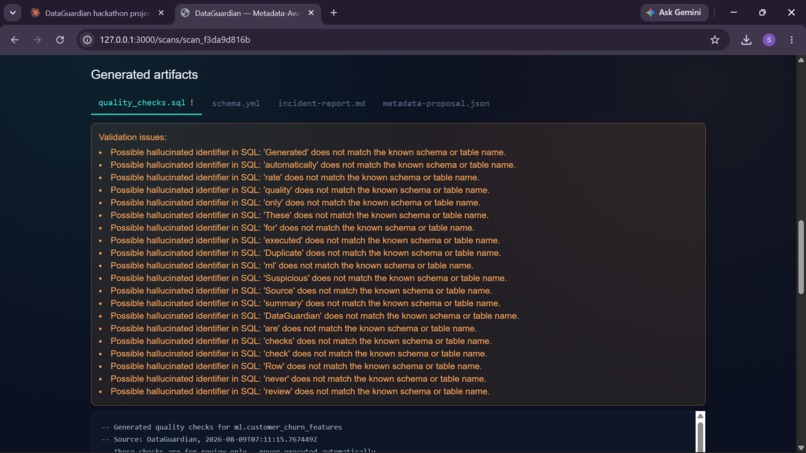Click the page scrollbar up arrow
This screenshot has width=806, height=453.
[801, 60]
